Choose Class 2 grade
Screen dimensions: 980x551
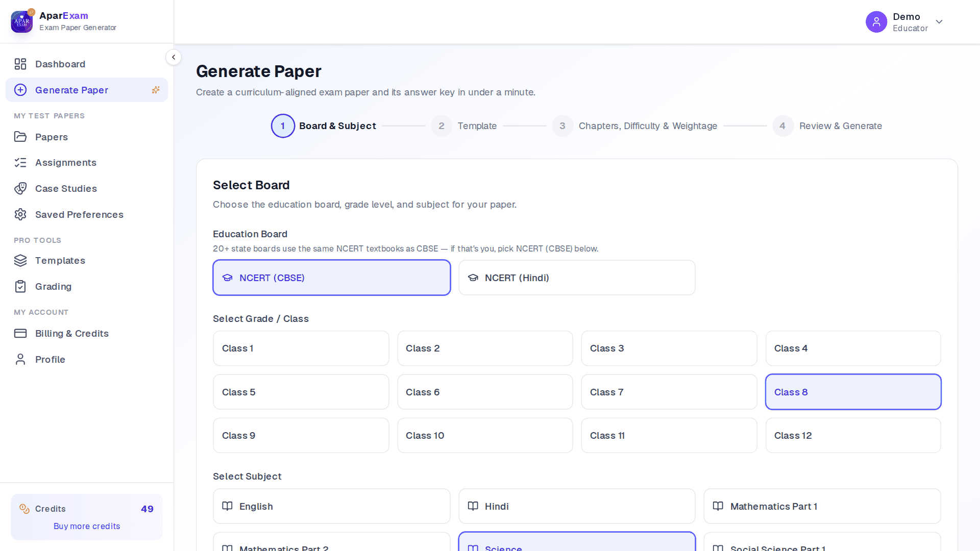tap(485, 348)
